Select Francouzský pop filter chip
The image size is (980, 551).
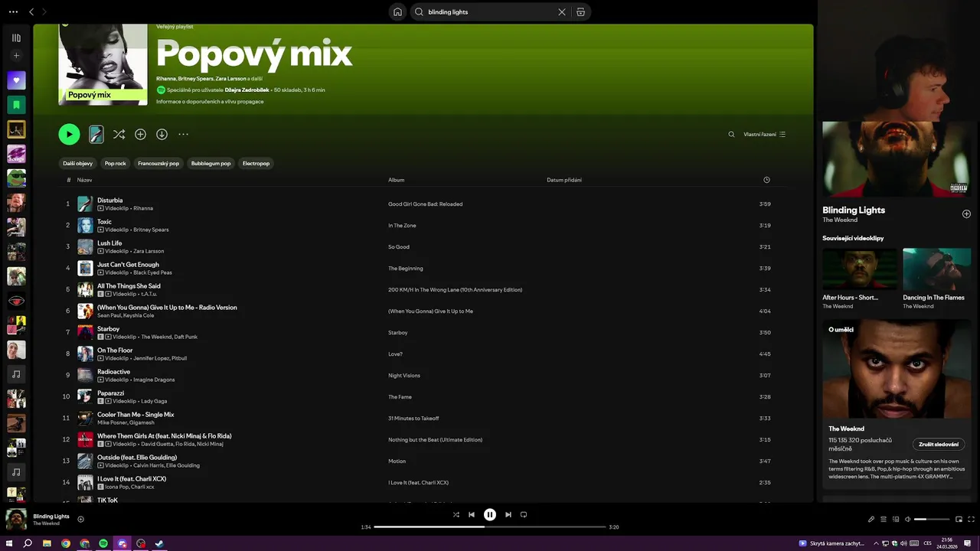[x=158, y=163]
